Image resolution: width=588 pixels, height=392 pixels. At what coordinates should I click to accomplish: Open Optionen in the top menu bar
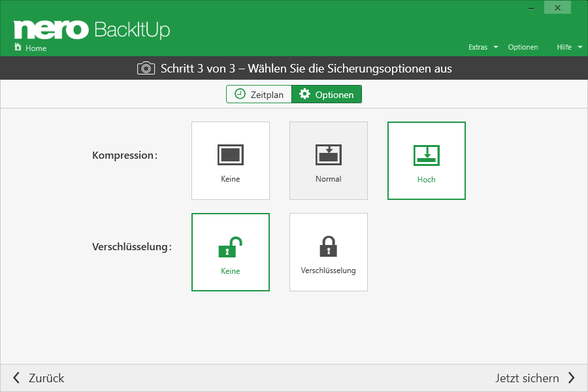(x=523, y=47)
